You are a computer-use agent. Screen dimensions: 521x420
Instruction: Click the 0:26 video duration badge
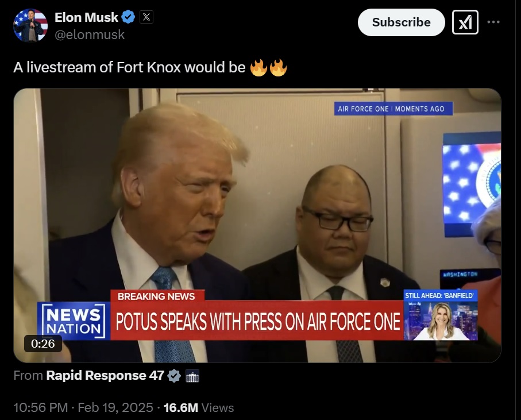43,344
